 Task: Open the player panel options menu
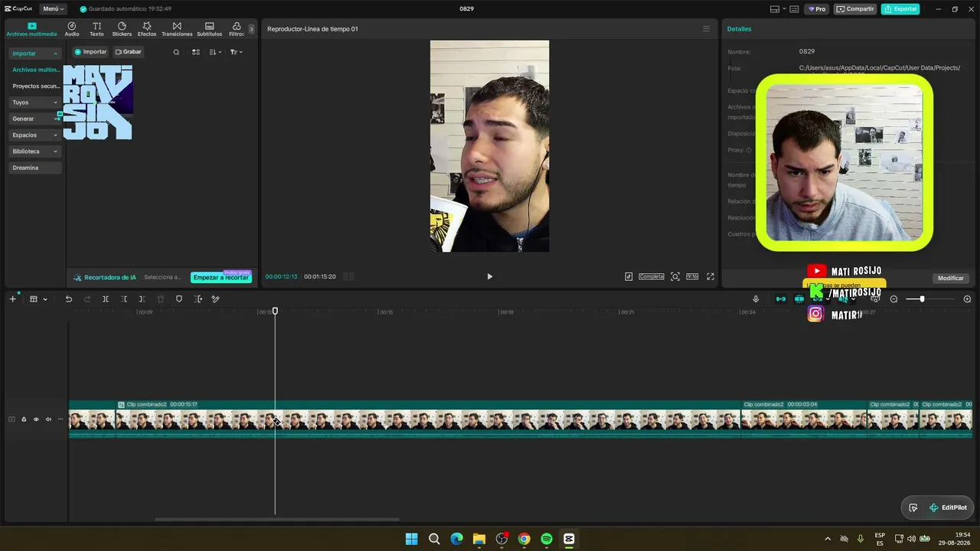706,29
